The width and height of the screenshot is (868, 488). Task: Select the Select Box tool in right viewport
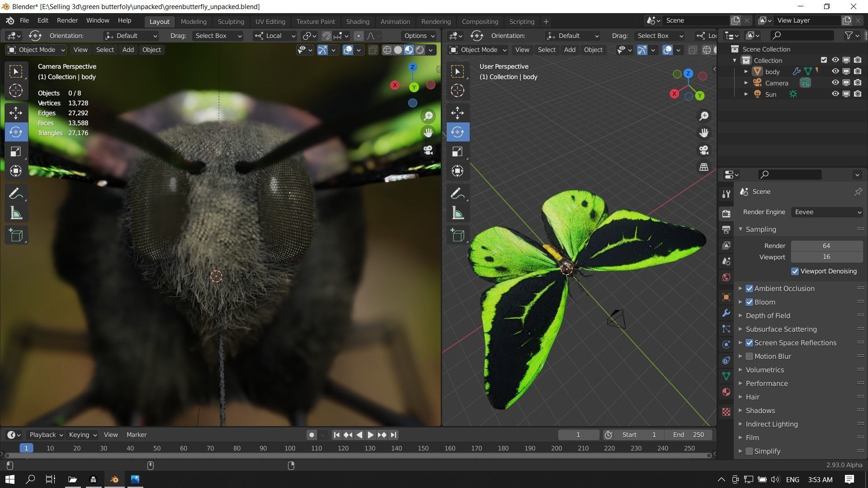click(458, 71)
